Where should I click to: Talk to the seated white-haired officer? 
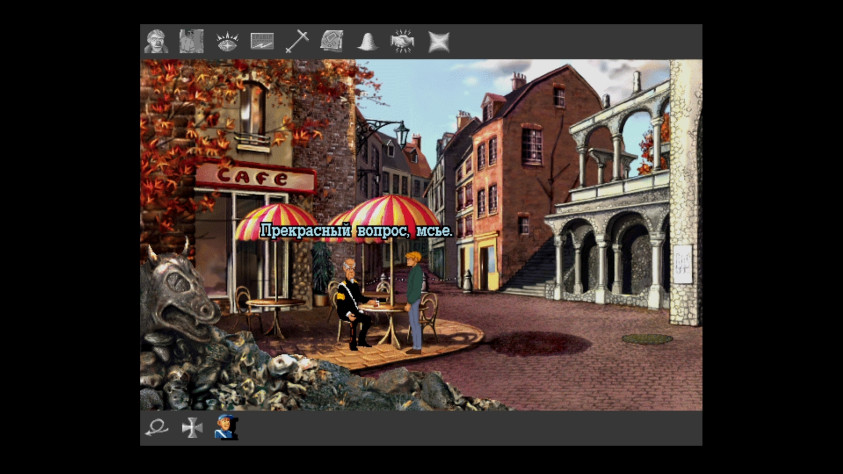point(353,304)
